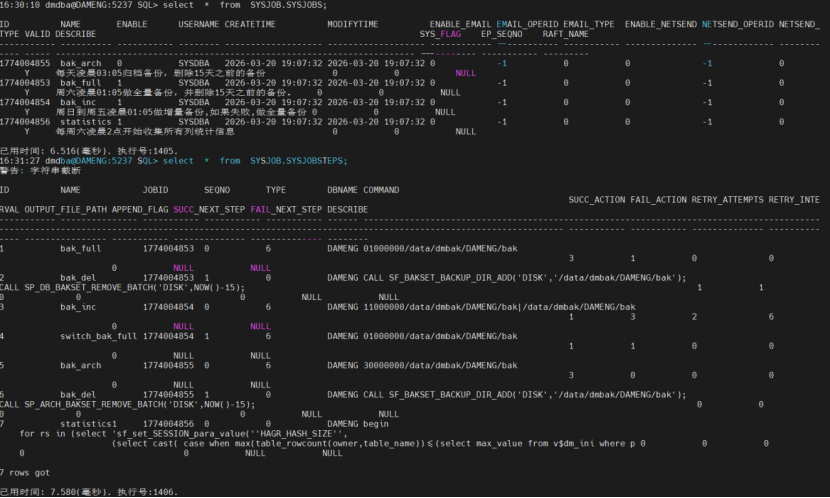Click the SEQNO column header
Screen dimensions: 830x498
(x=217, y=190)
